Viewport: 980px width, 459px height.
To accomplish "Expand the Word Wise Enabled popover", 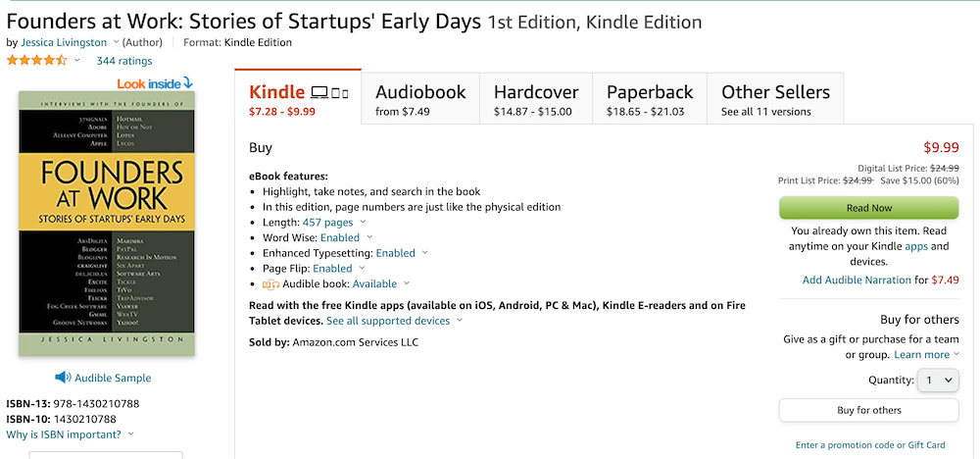I will coord(369,237).
